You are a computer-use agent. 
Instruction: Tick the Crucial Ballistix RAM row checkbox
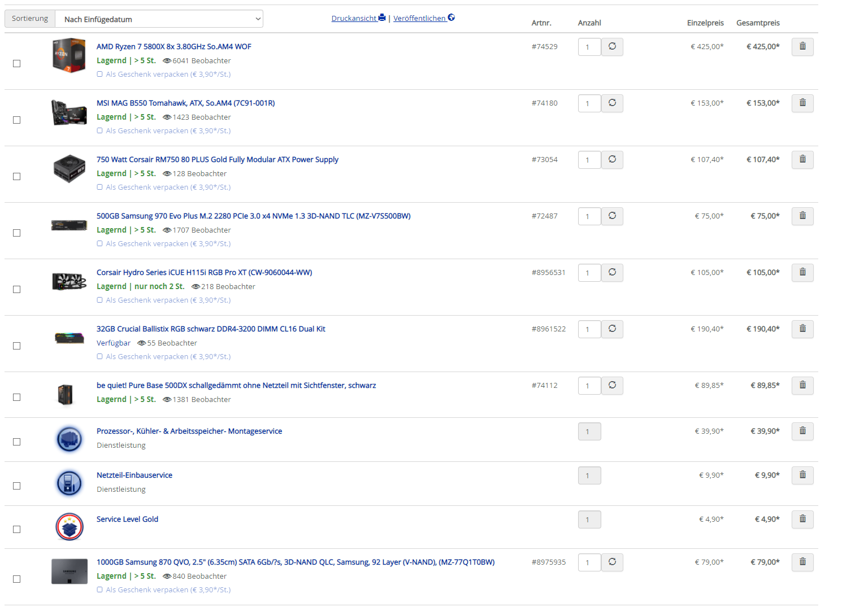17,346
